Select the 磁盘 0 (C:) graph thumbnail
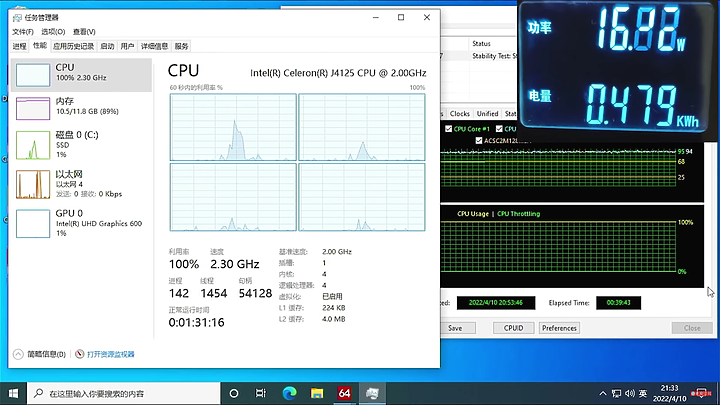 click(33, 145)
